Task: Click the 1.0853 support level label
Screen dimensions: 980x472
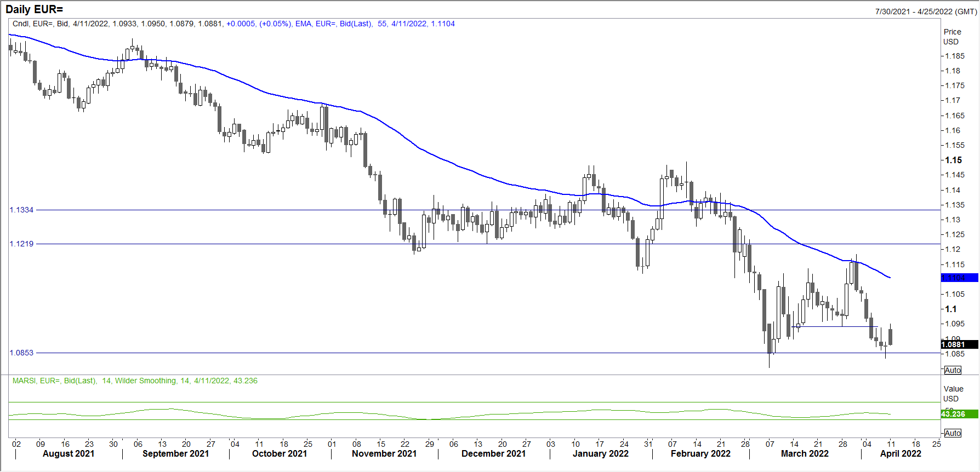Action: click(21, 353)
